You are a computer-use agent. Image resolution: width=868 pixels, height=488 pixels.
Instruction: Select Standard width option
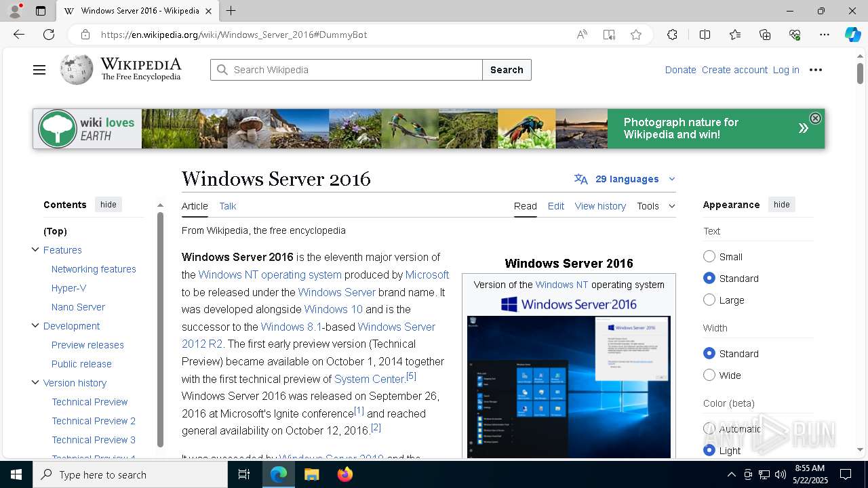(x=709, y=353)
